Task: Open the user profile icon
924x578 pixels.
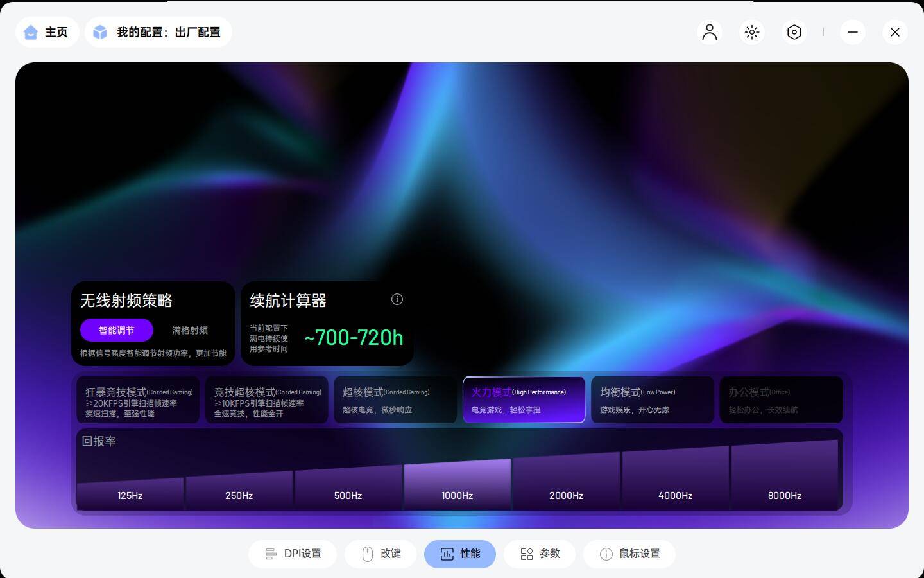Action: (709, 31)
